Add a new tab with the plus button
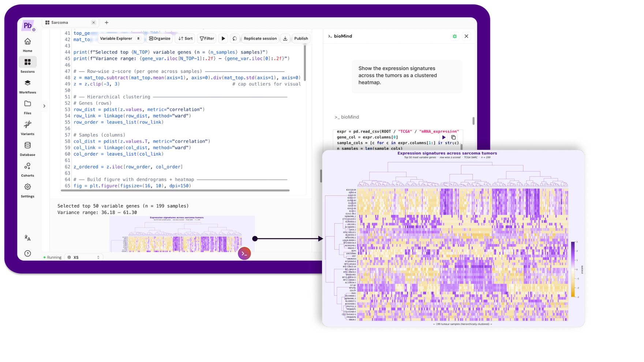The image size is (644, 362). tap(106, 23)
